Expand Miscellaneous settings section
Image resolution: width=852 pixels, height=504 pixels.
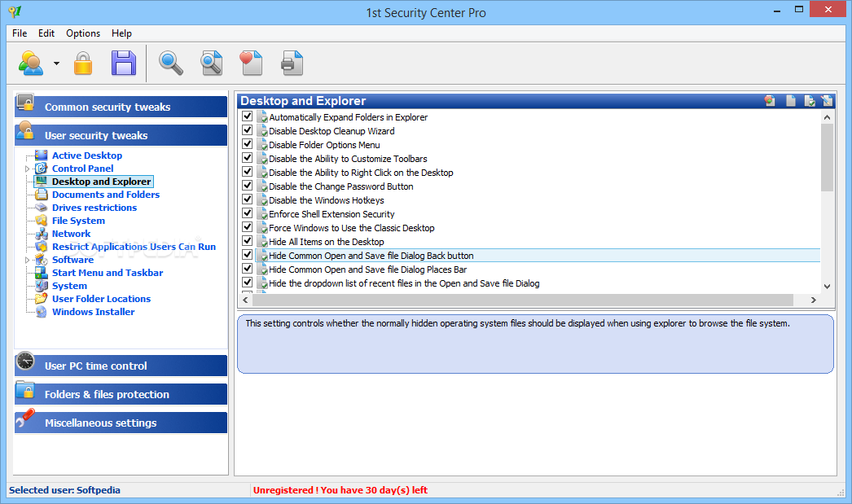pyautogui.click(x=121, y=423)
